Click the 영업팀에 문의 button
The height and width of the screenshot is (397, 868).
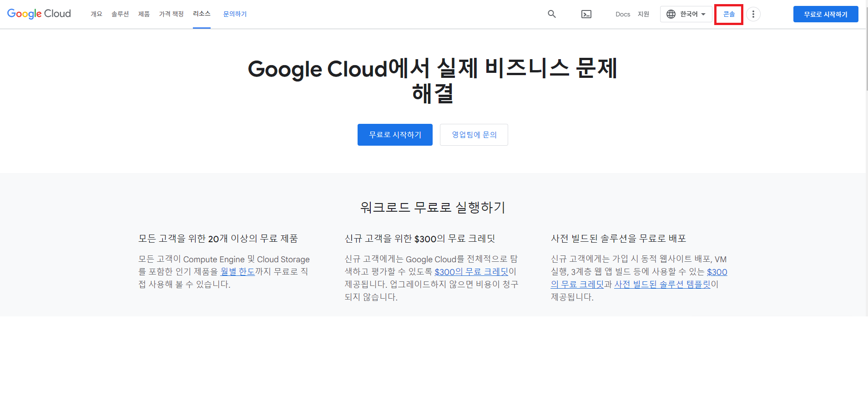pyautogui.click(x=474, y=135)
